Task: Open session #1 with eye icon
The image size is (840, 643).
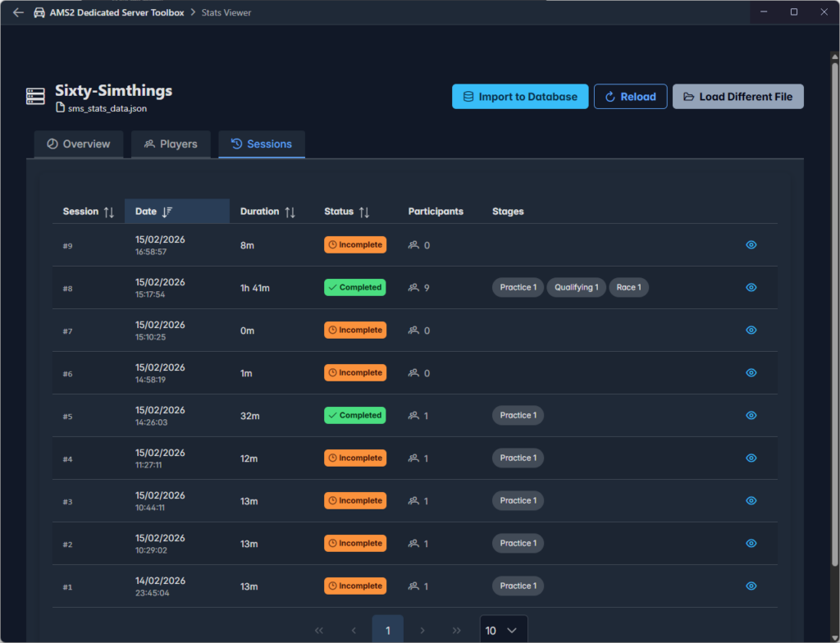Action: tap(751, 586)
